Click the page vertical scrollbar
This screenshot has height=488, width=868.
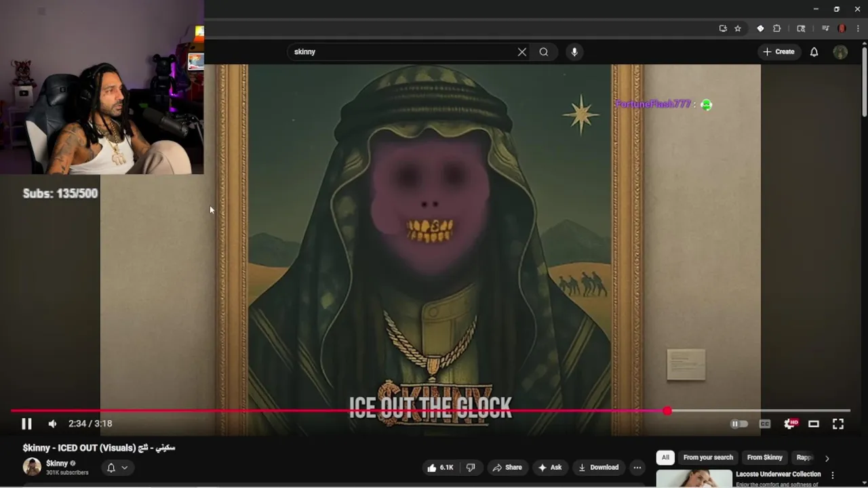[864, 81]
